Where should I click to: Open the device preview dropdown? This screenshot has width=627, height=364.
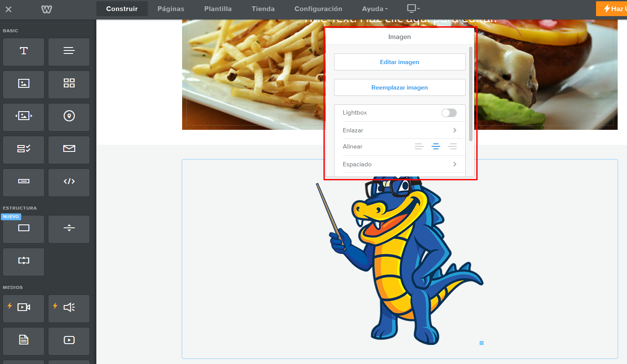point(413,8)
